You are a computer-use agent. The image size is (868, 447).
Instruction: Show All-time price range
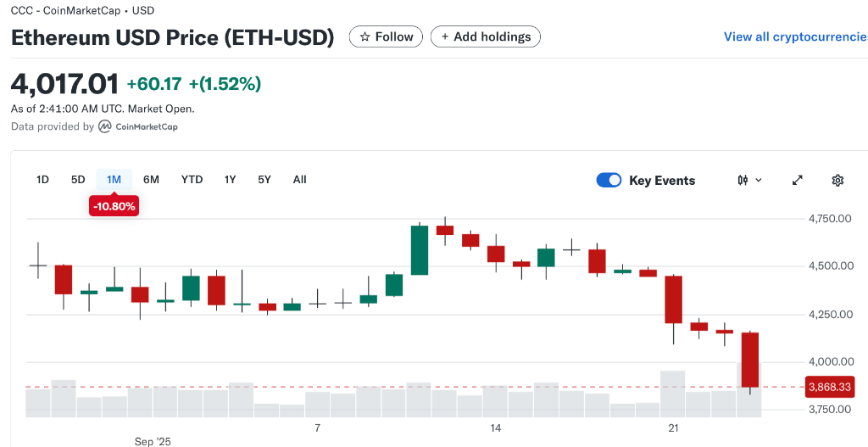[299, 179]
